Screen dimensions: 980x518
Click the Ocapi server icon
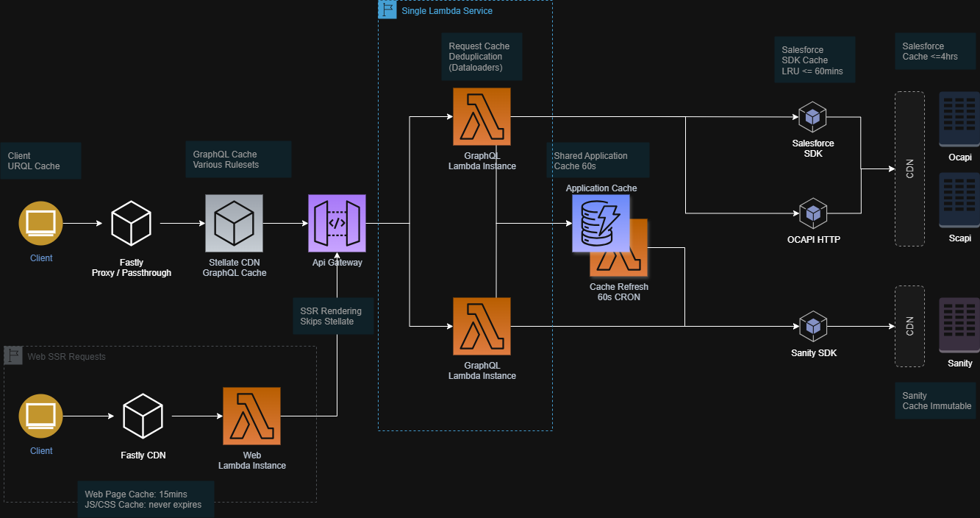point(959,118)
